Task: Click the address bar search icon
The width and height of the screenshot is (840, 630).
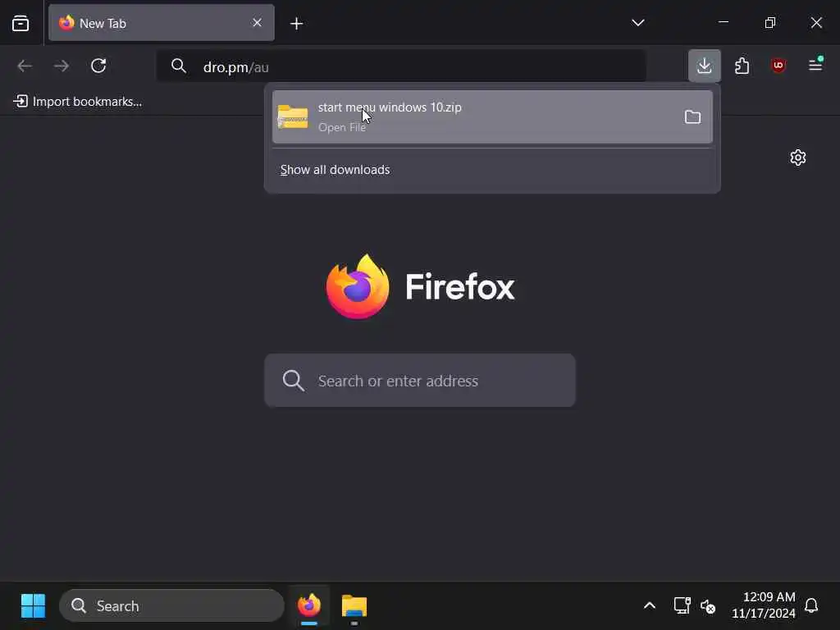Action: coord(178,66)
